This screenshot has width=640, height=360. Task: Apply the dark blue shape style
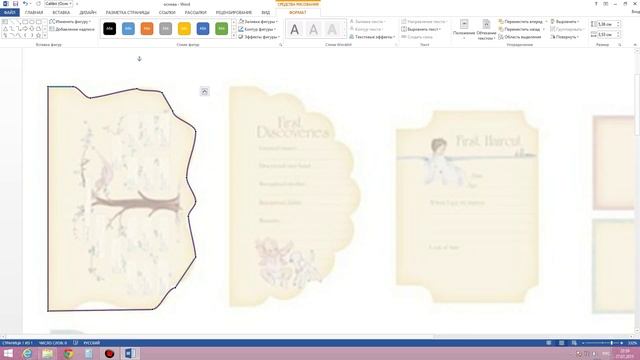click(x=203, y=29)
